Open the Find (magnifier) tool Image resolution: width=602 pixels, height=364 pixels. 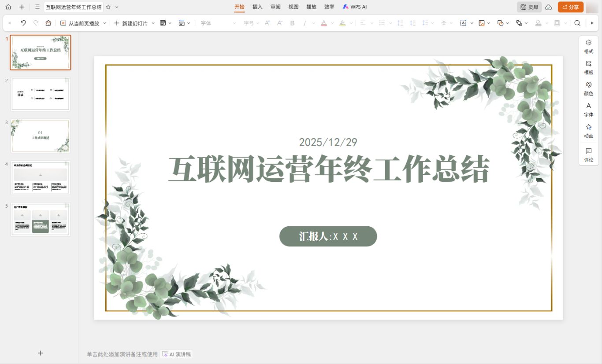click(x=578, y=22)
